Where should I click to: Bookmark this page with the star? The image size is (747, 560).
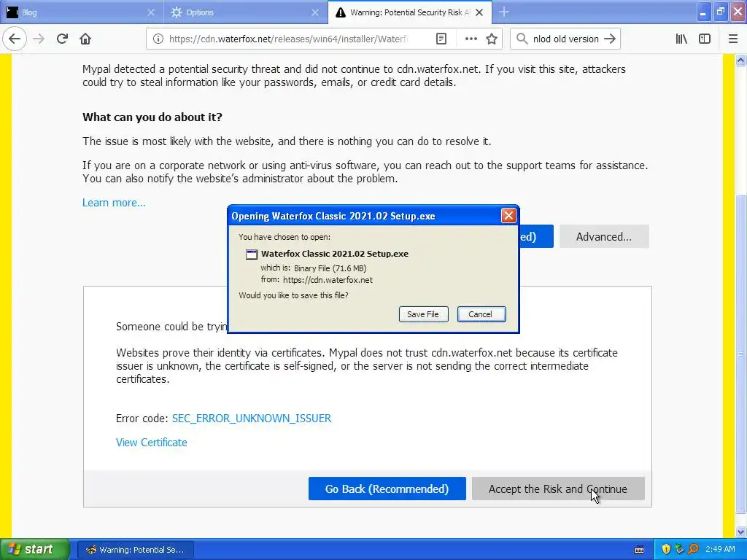point(492,39)
